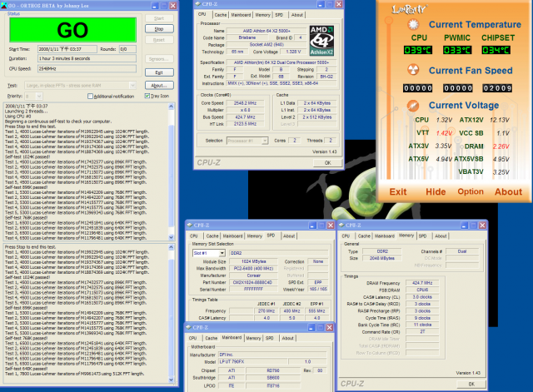Screen dimensions: 533x392
Task: Click the LanParty temperature sun icon
Action: 413,24
